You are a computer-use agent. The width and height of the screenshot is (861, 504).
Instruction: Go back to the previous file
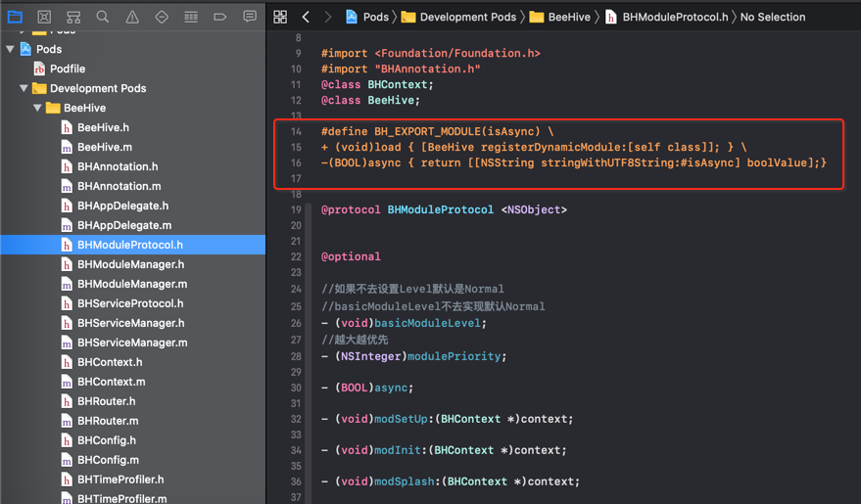tap(306, 17)
